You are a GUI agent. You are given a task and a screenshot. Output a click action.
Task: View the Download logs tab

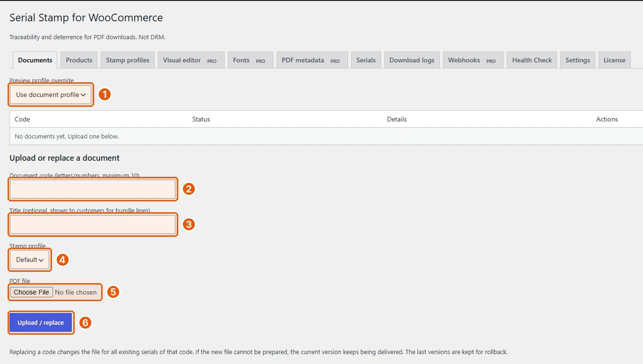[x=412, y=60]
